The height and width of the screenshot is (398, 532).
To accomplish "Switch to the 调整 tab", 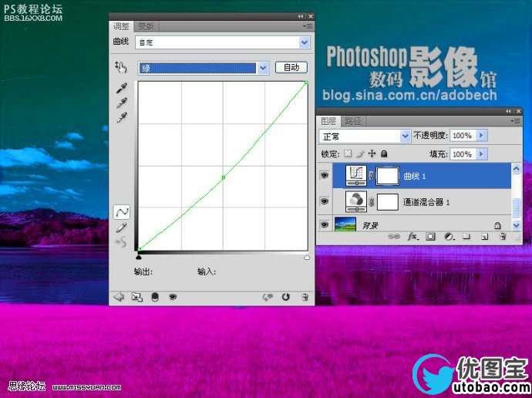I will point(121,26).
